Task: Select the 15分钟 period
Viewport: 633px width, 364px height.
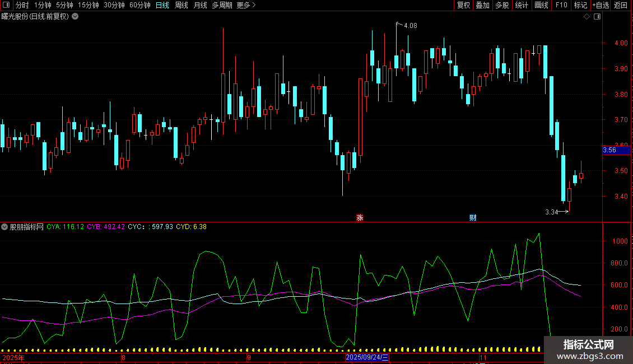Action: [88, 5]
